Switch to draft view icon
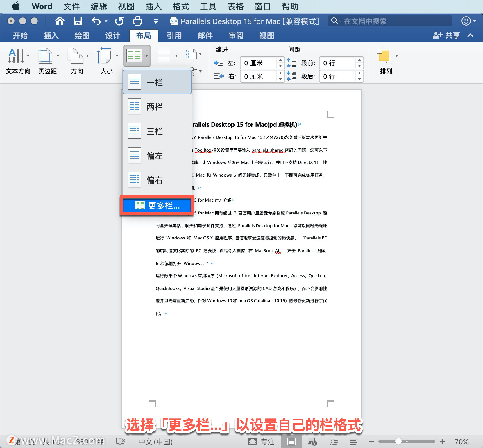The height and width of the screenshot is (448, 483). [x=354, y=442]
